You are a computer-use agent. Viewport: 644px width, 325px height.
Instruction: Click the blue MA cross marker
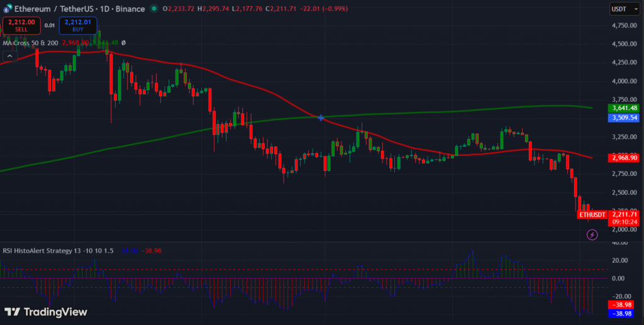point(321,118)
